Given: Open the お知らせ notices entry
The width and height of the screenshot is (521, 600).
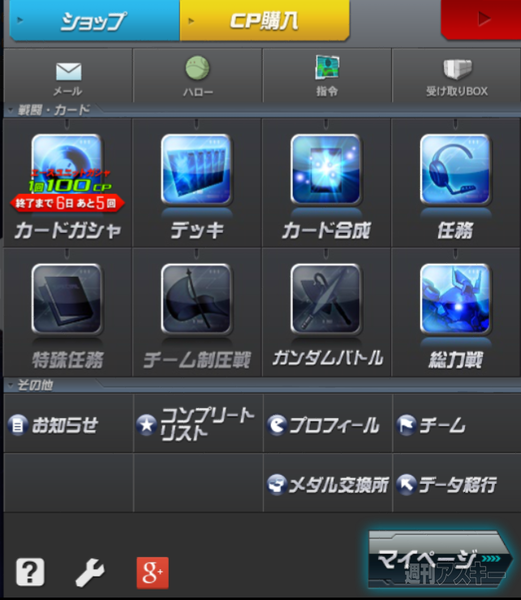Looking at the screenshot, I should point(68,424).
